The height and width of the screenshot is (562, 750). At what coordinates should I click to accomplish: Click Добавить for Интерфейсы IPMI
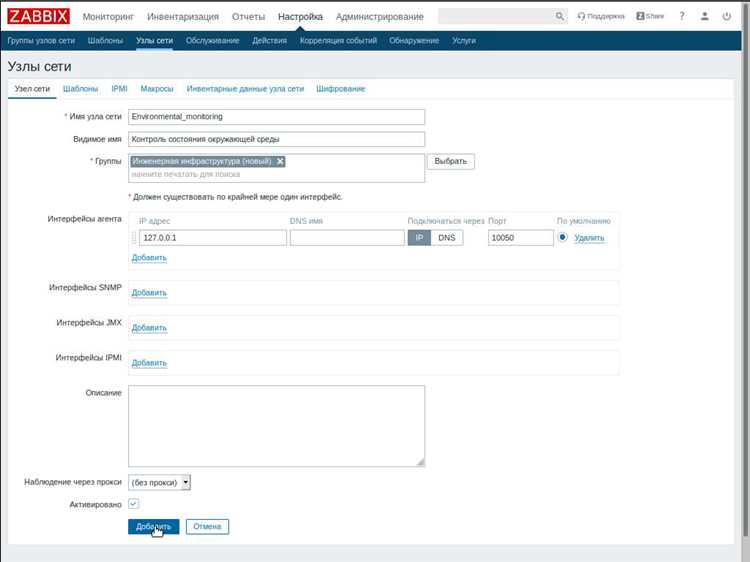coord(149,363)
